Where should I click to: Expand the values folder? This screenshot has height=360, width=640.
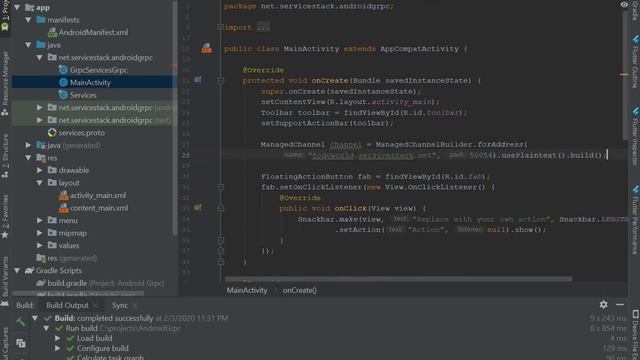point(40,246)
